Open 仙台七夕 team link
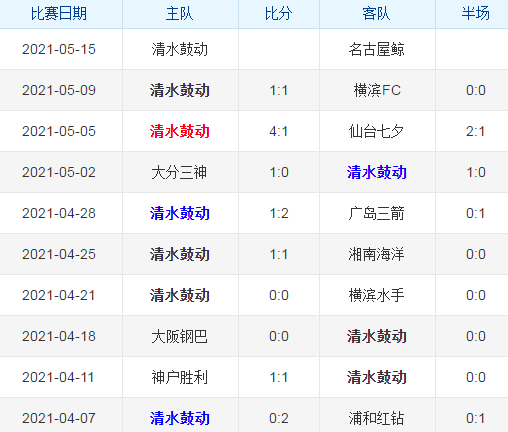 pyautogui.click(x=377, y=131)
